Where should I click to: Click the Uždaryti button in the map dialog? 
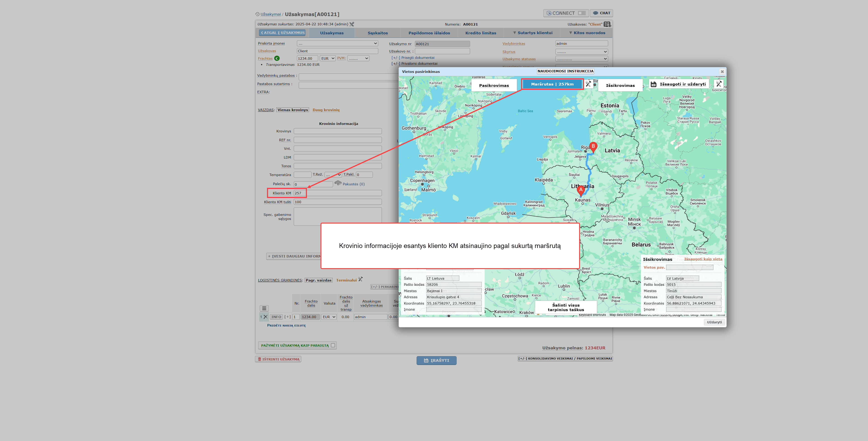tap(714, 322)
